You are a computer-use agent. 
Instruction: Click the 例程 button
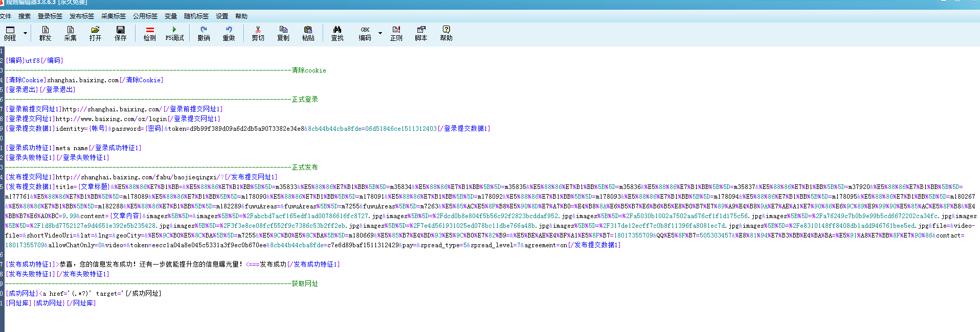click(x=10, y=33)
